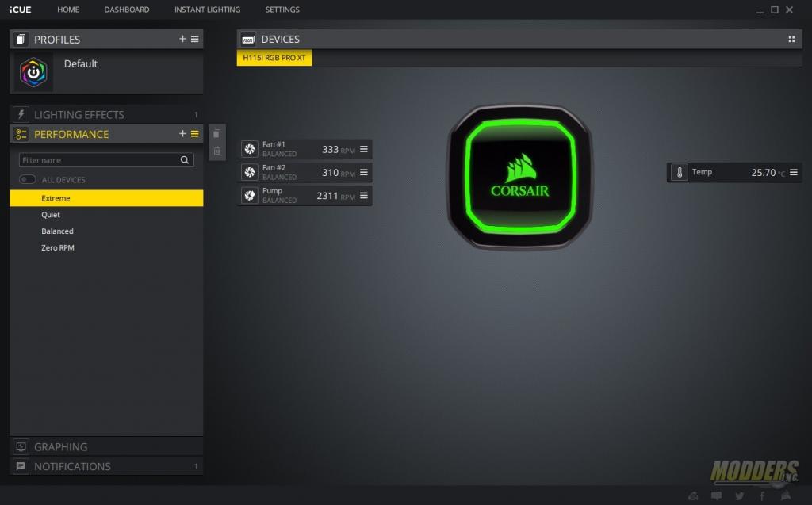Image resolution: width=812 pixels, height=505 pixels.
Task: Open the HOME menu
Action: click(x=68, y=10)
